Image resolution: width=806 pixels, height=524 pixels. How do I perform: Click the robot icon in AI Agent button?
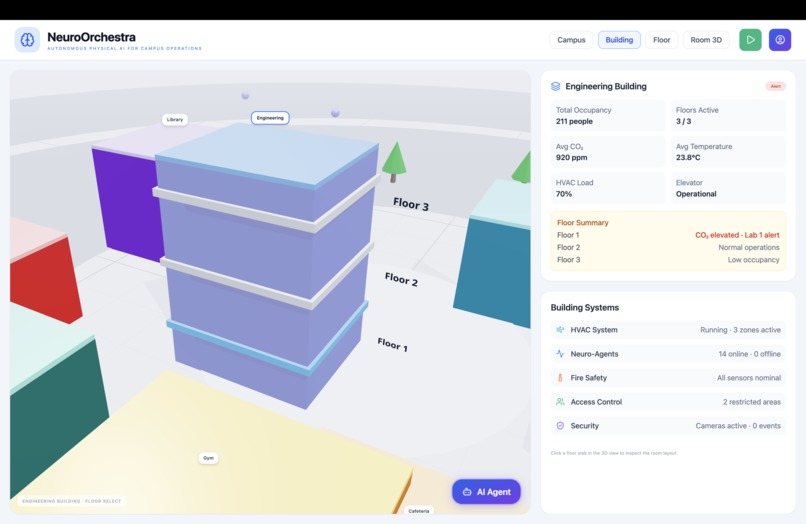tap(467, 492)
